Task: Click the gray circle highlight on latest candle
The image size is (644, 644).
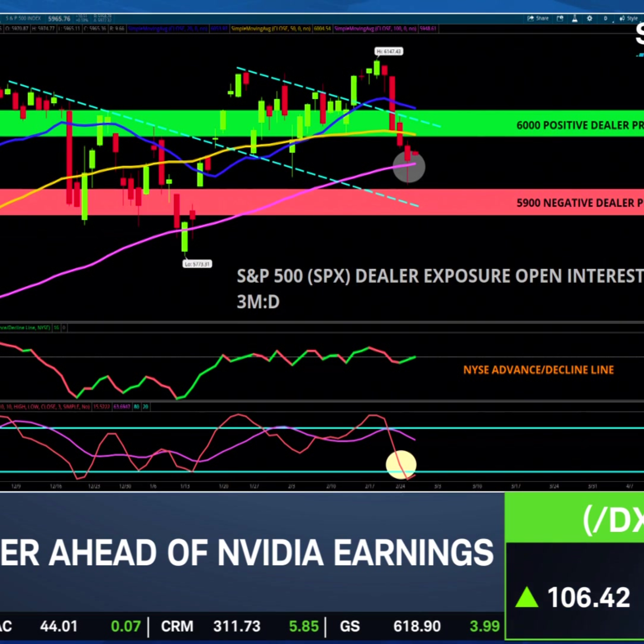Action: 409,167
